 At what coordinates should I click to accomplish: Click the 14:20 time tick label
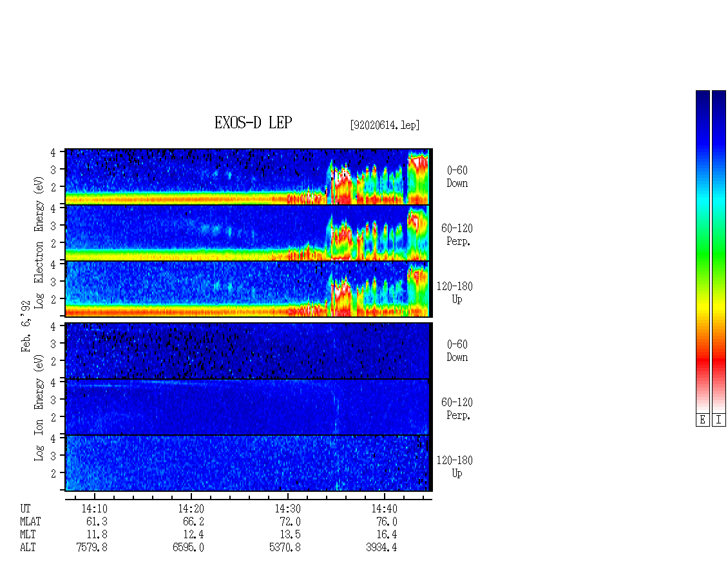(x=191, y=509)
